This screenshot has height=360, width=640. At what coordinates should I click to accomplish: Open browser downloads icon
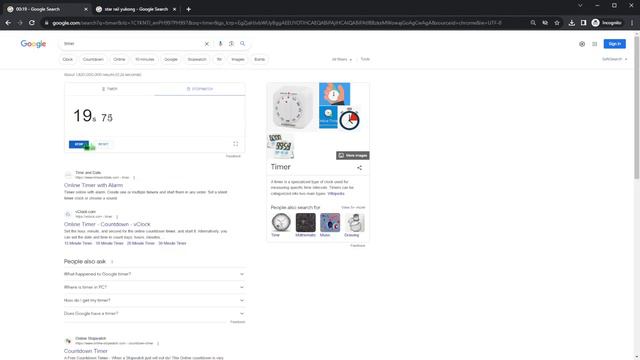click(571, 23)
